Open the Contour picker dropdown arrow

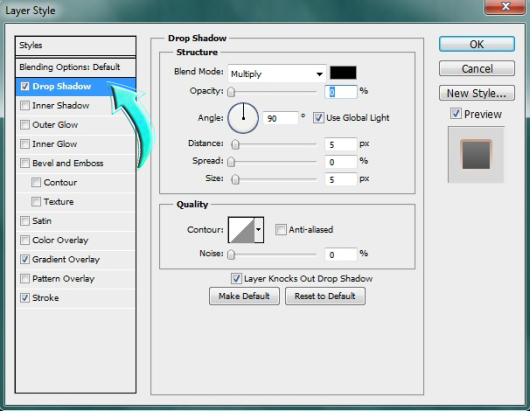tap(259, 230)
